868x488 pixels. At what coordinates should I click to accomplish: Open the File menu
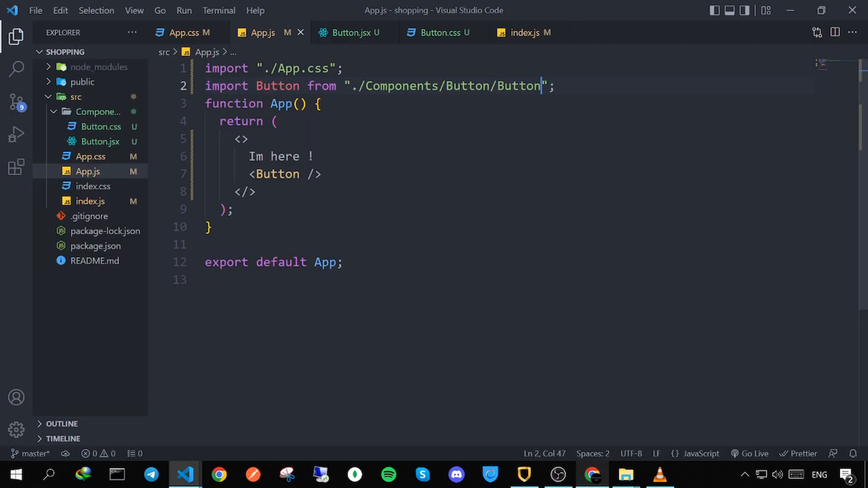35,10
